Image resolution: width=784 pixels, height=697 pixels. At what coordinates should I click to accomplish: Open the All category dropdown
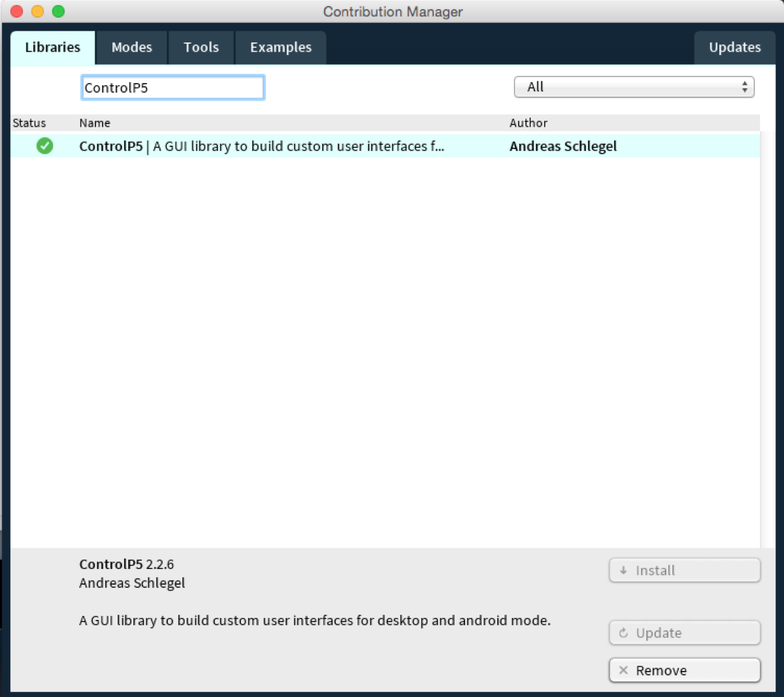point(634,87)
